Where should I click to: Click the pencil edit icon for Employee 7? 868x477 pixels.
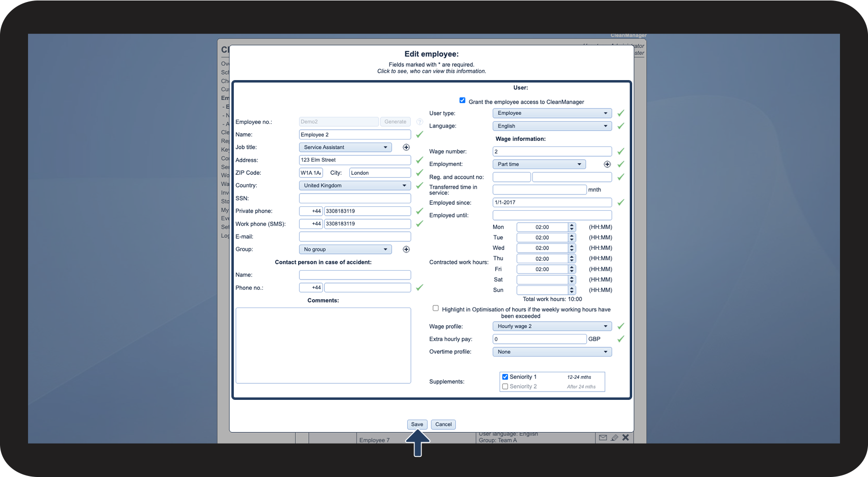pyautogui.click(x=615, y=438)
